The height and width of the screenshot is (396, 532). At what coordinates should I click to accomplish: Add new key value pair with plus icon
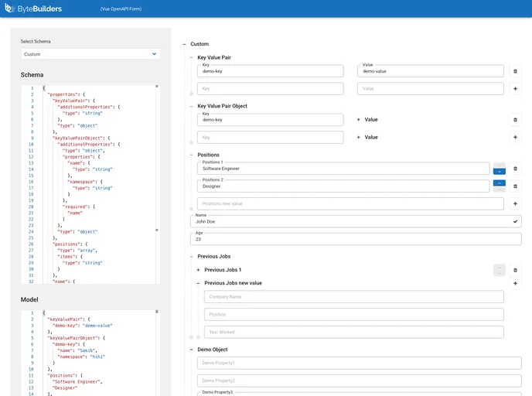pos(515,89)
